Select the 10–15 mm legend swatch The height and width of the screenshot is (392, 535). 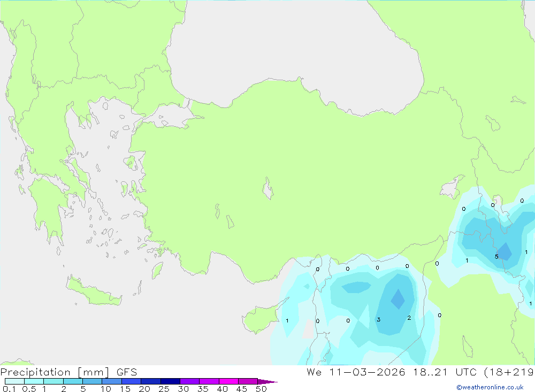click(x=112, y=381)
